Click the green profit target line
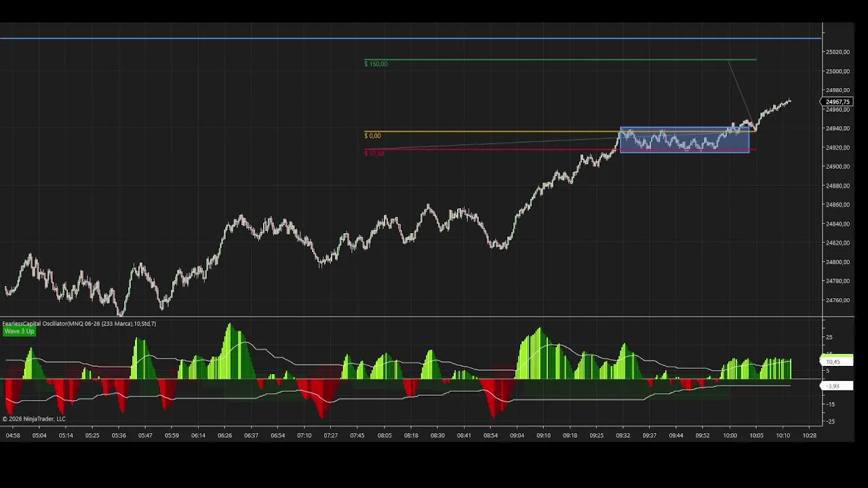The image size is (868, 488). (x=560, y=60)
